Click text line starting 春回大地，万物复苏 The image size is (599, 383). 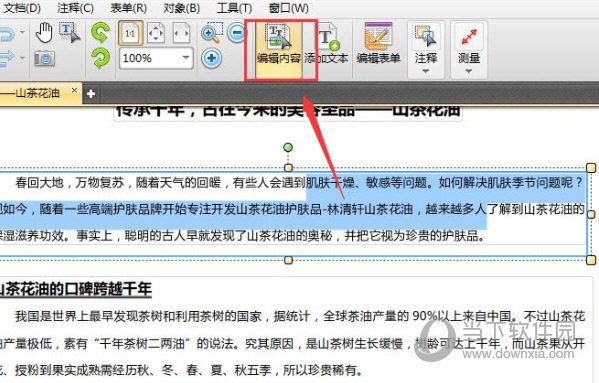pyautogui.click(x=299, y=183)
